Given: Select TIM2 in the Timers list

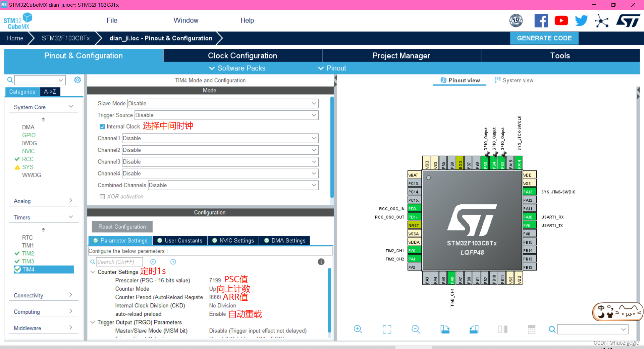Looking at the screenshot, I should pyautogui.click(x=28, y=253).
